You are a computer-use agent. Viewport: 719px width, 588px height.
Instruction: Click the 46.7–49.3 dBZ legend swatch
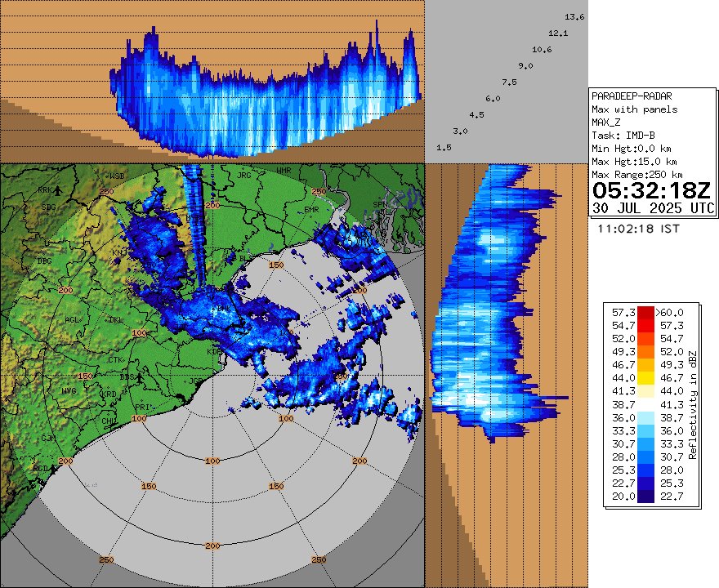click(x=645, y=365)
